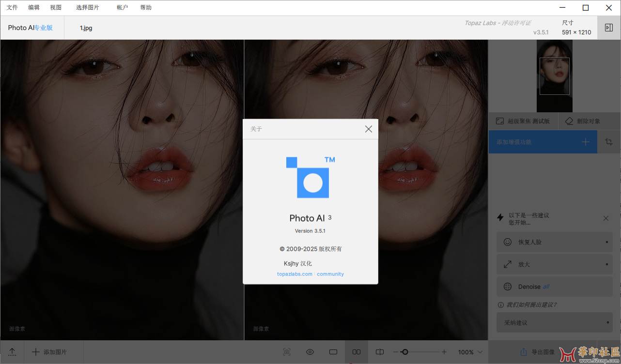Open the 100% zoom level dropdown
Image resolution: width=621 pixels, height=364 pixels.
point(471,352)
